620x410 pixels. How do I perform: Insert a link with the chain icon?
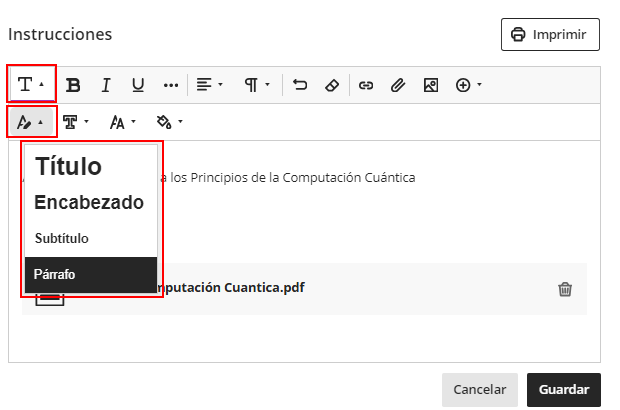point(365,85)
